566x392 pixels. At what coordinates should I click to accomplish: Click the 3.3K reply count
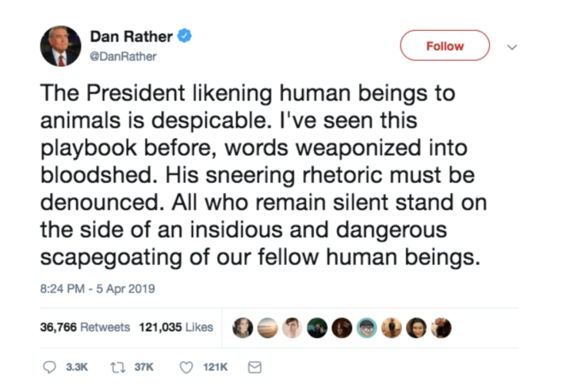(77, 367)
